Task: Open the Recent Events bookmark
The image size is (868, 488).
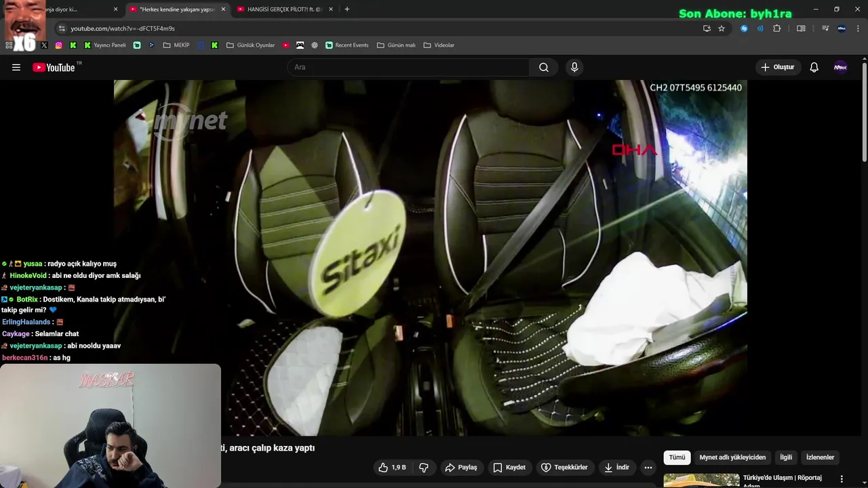Action: [347, 45]
